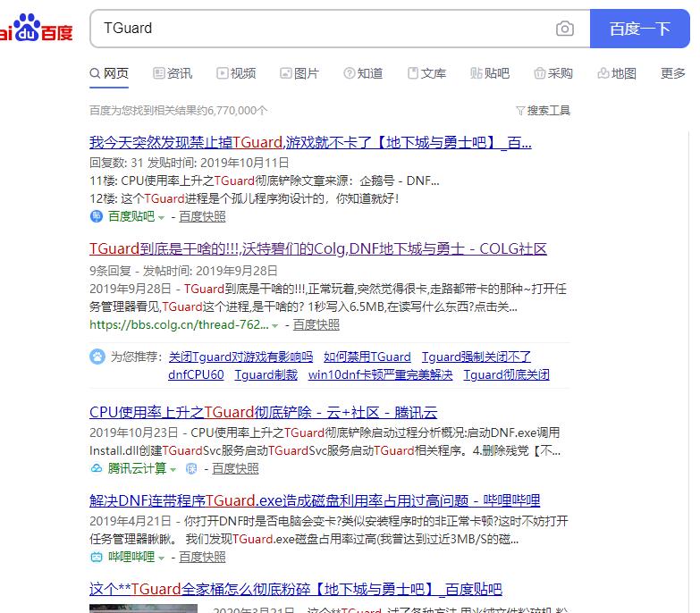The height and width of the screenshot is (613, 700).
Task: Switch to the 资讯 tab
Action: (x=173, y=73)
